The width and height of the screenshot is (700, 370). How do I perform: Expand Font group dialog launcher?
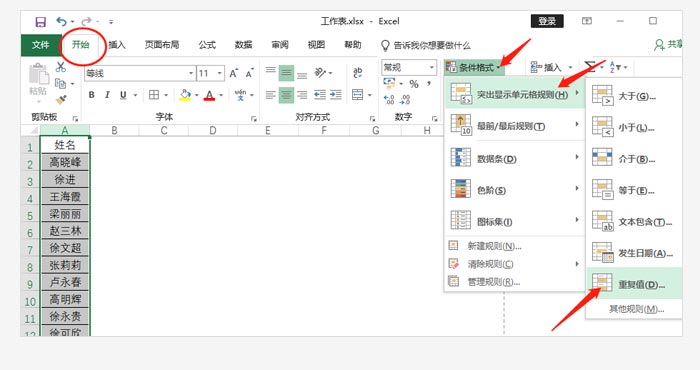pos(254,119)
